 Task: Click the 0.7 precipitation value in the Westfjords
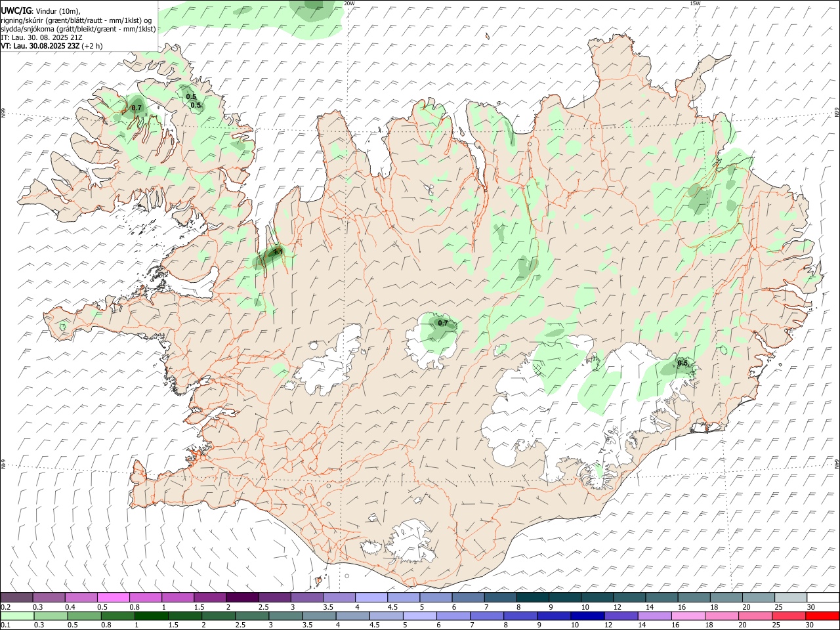136,108
